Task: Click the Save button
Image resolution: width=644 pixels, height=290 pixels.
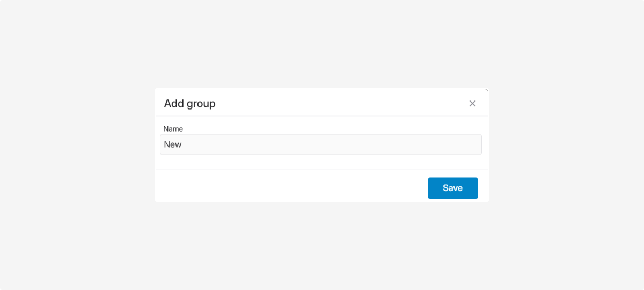Action: (x=452, y=188)
